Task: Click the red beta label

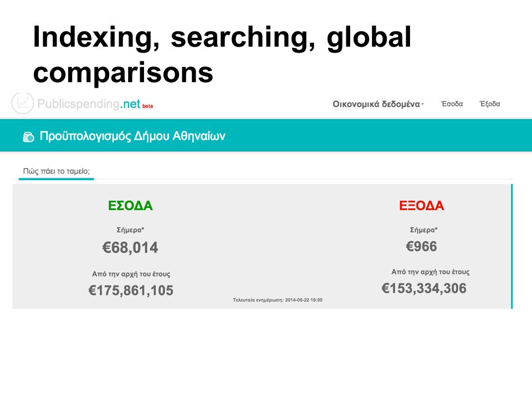Action: (x=147, y=106)
